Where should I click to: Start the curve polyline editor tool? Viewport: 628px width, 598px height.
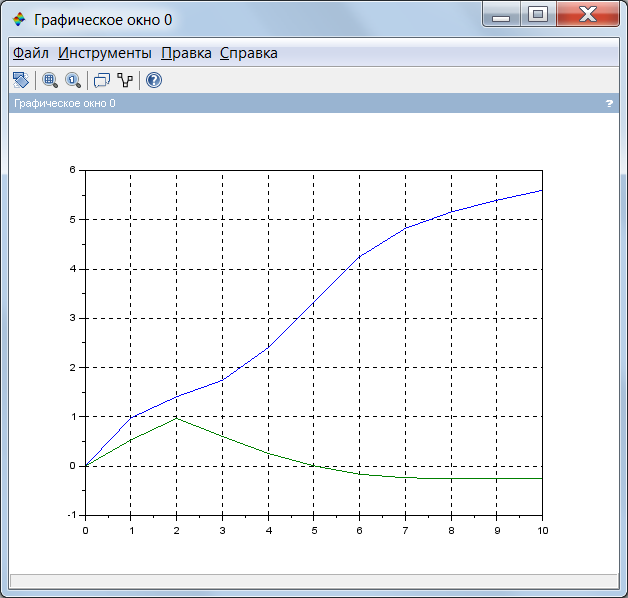125,80
